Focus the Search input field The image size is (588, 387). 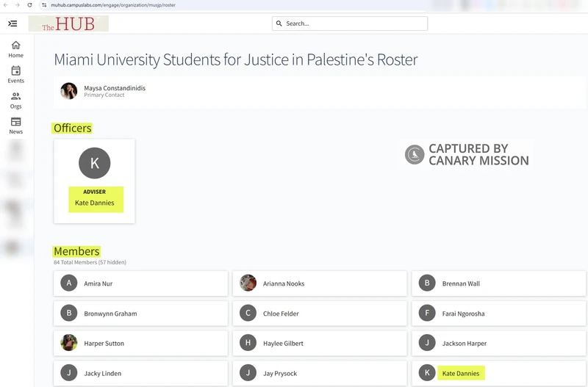(350, 23)
